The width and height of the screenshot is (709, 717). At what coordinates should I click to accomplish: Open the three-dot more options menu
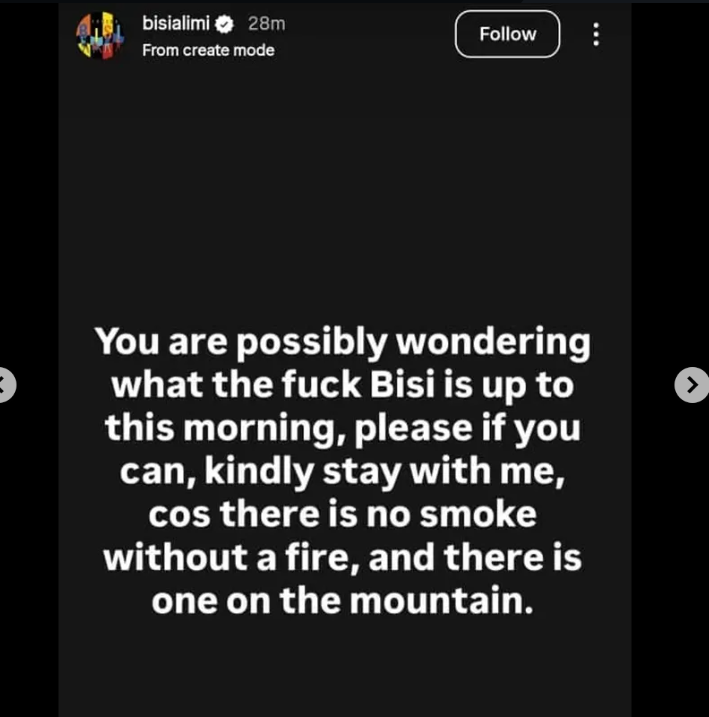click(596, 34)
